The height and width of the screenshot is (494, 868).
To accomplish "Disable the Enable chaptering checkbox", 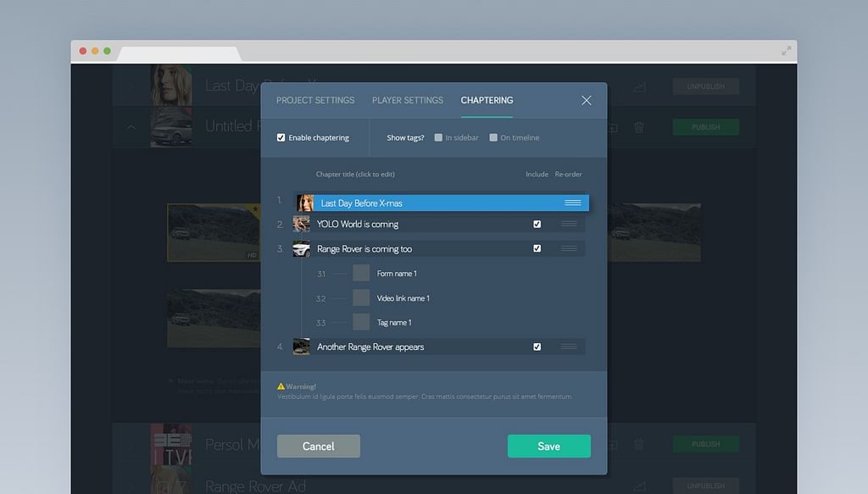I will point(281,137).
